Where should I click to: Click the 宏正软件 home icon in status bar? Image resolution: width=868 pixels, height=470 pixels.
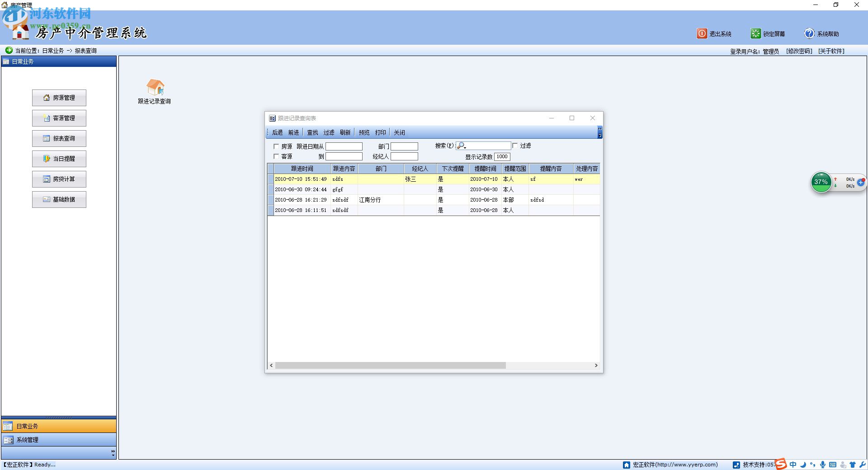(627, 465)
